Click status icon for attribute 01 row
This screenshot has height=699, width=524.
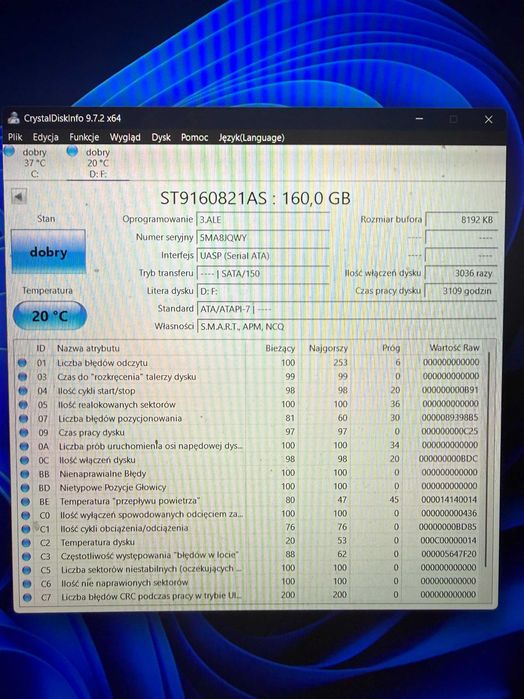[22, 363]
